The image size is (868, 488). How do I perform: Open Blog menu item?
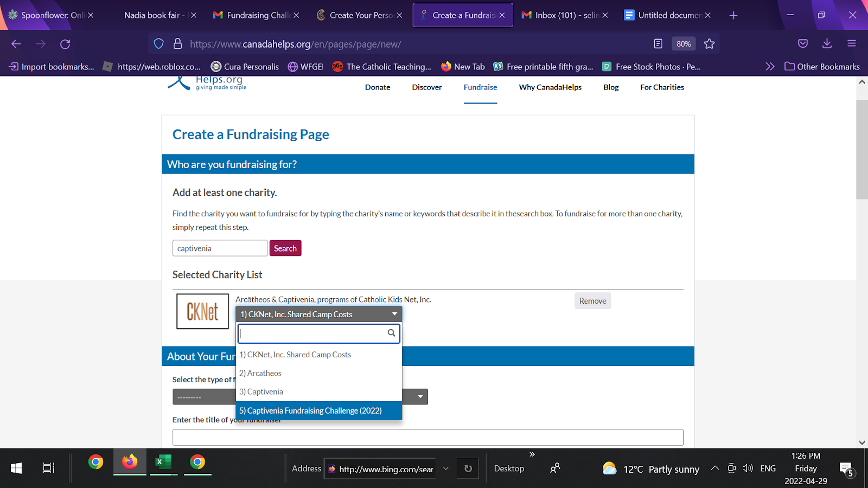click(x=611, y=87)
